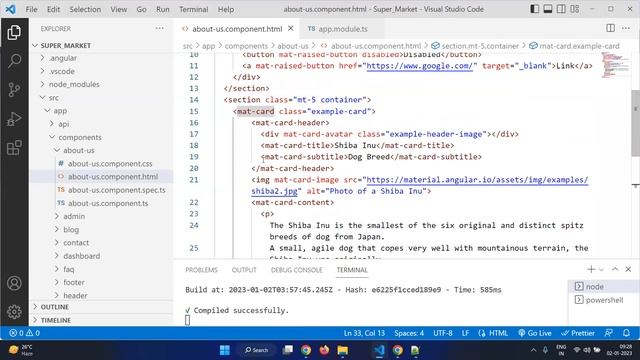Open the Selection menu

point(85,9)
